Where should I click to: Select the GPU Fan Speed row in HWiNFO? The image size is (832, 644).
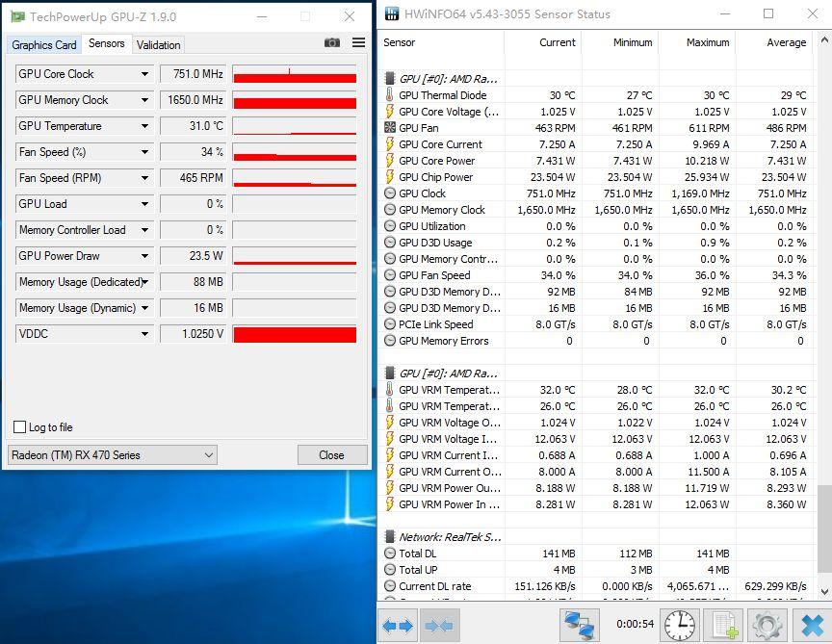[597, 275]
